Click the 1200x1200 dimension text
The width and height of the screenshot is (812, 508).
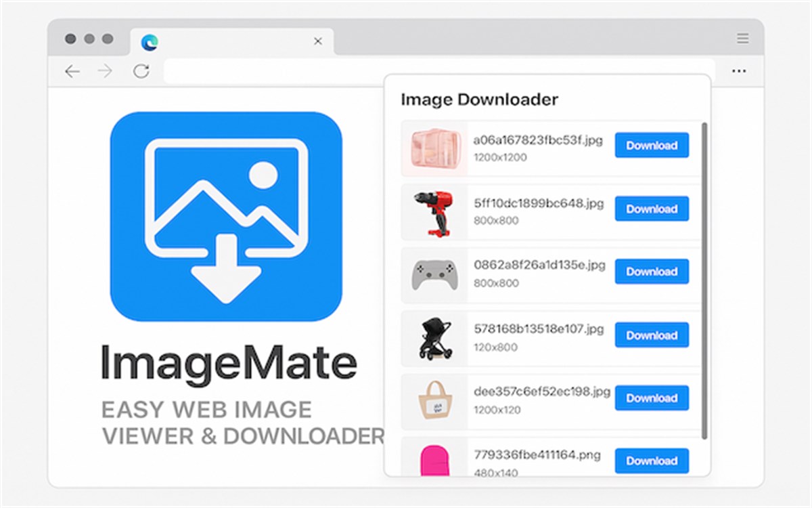500,157
